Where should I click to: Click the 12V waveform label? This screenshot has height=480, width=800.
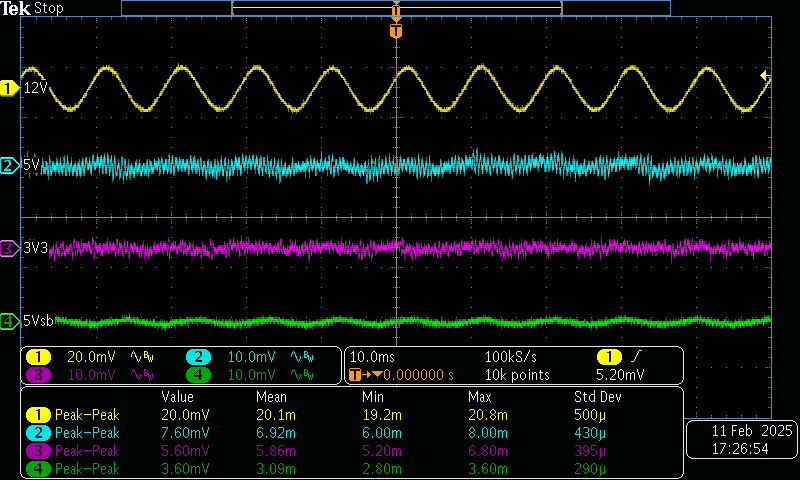(x=36, y=88)
